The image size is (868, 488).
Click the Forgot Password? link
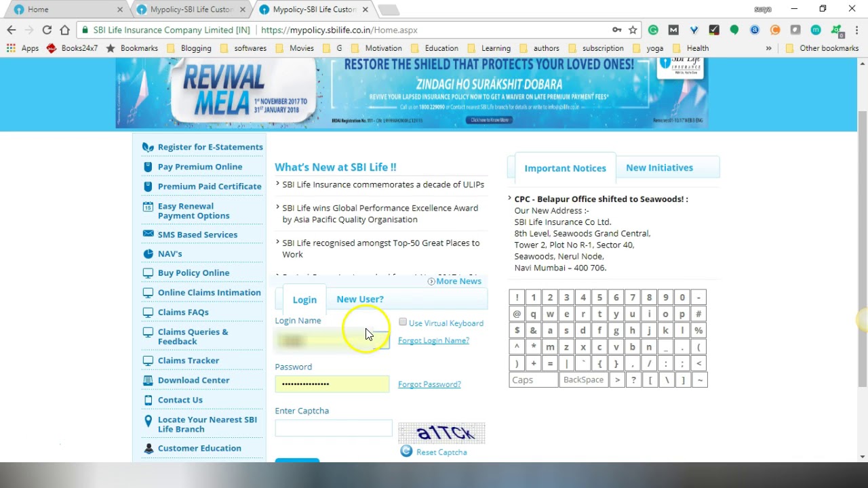429,384
